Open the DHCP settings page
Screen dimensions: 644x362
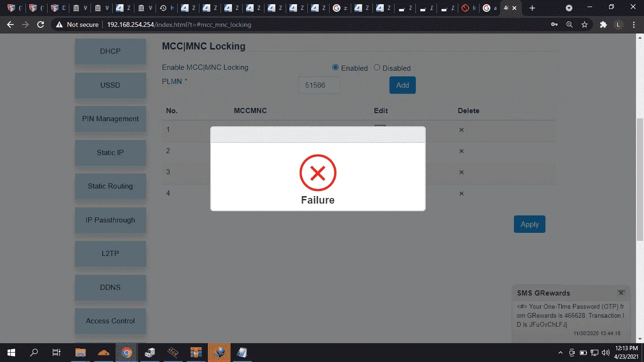tap(110, 51)
